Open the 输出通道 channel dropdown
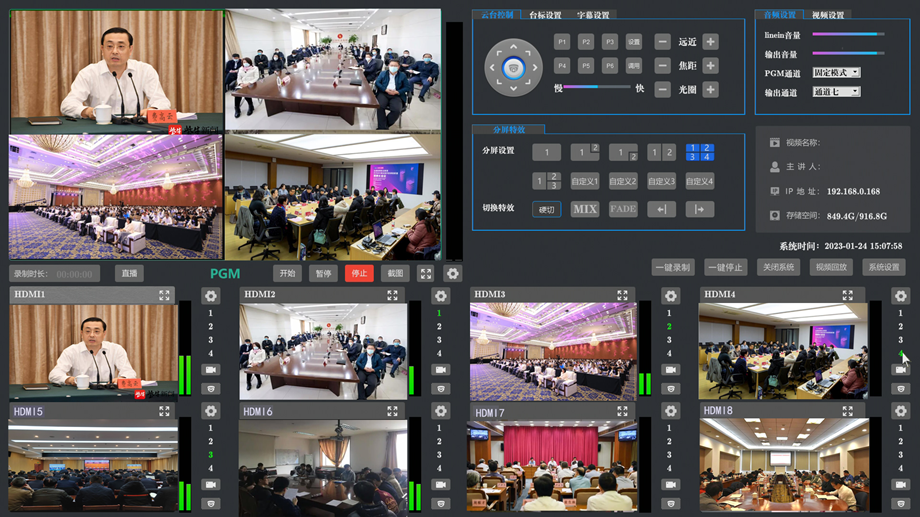This screenshot has height=517, width=920. 836,92
